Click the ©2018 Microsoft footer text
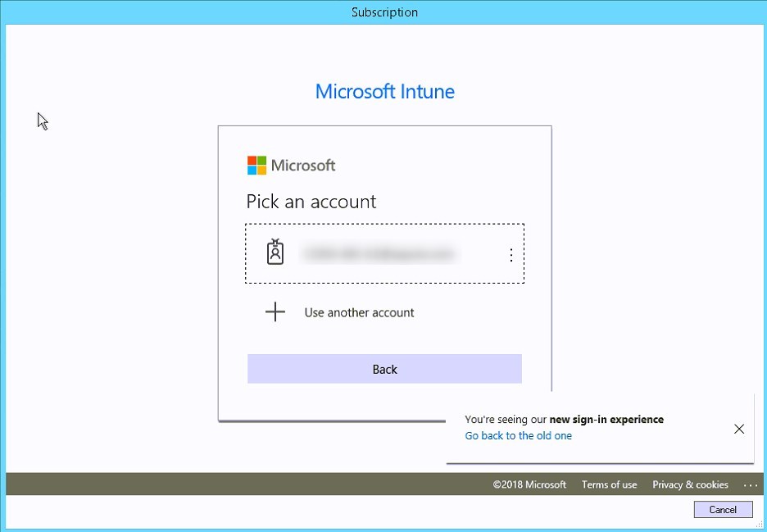 pos(529,484)
